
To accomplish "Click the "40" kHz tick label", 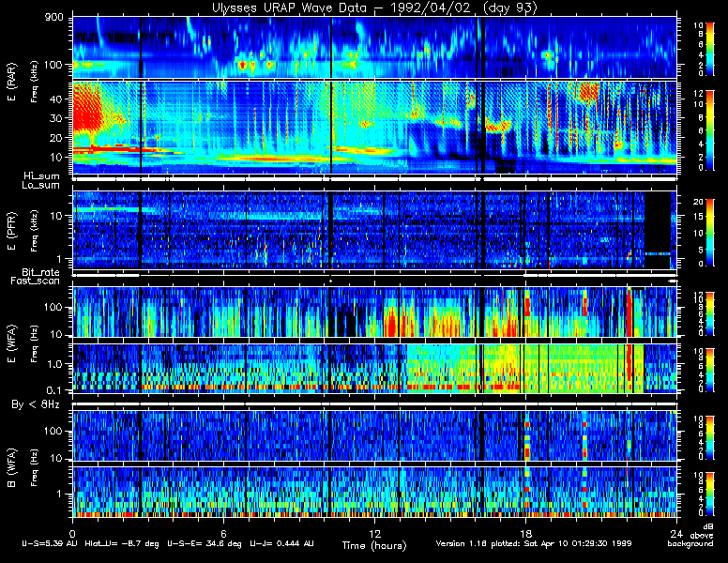I will pos(56,99).
